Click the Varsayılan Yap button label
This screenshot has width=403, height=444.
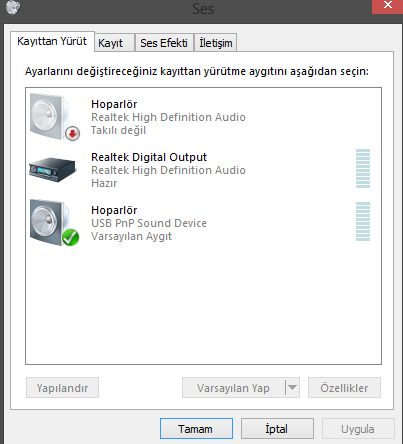click(233, 388)
